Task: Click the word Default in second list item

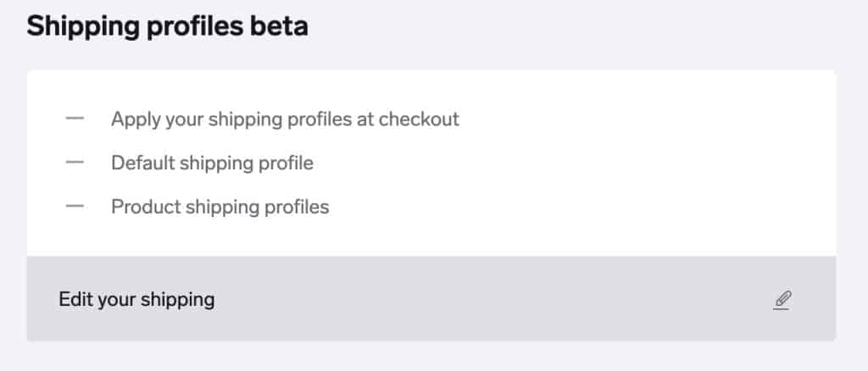Action: click(140, 163)
